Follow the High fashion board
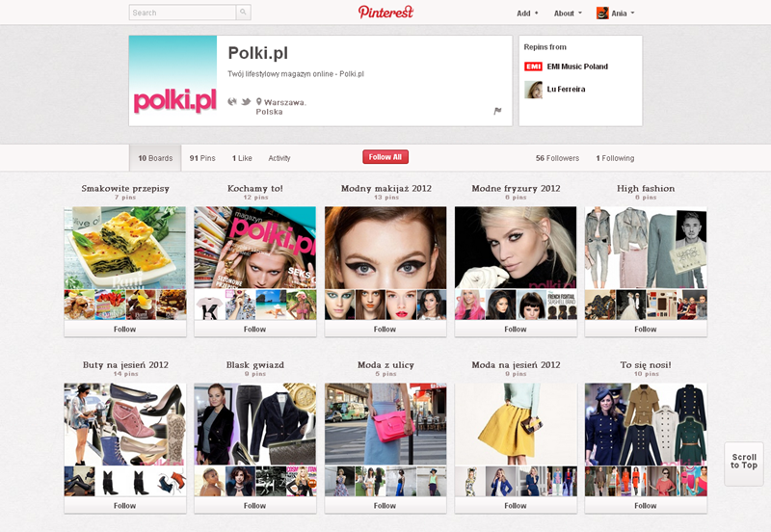771x532 pixels. coord(646,329)
